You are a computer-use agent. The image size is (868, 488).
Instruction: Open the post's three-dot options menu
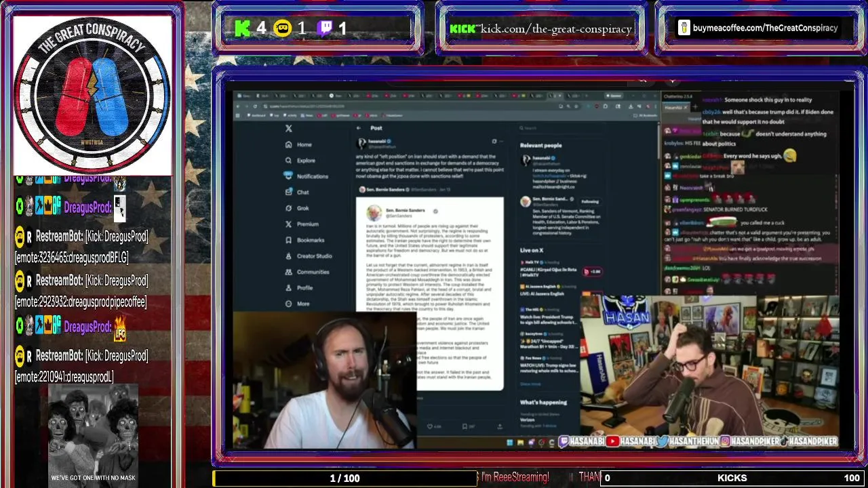(x=502, y=141)
